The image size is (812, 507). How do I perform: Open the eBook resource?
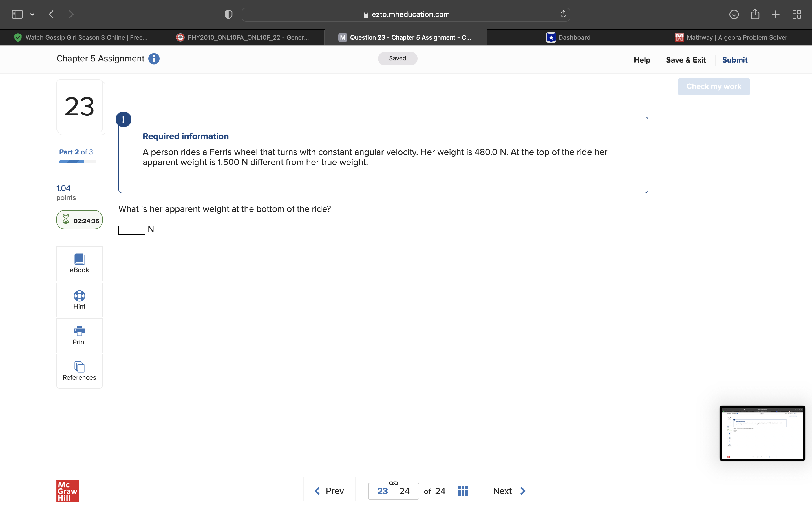(79, 263)
